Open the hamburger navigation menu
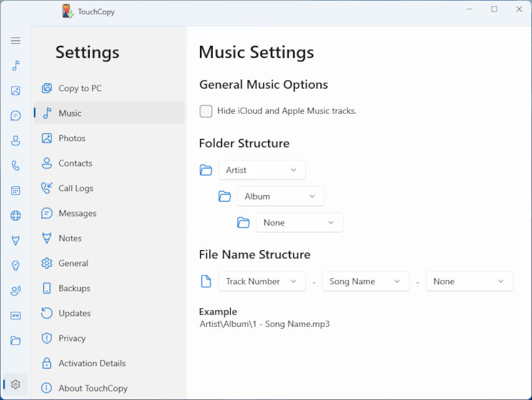 pos(15,41)
